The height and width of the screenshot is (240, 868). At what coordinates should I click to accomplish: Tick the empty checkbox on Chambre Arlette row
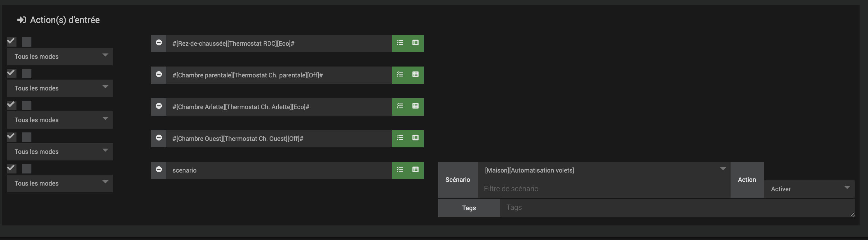coord(27,105)
